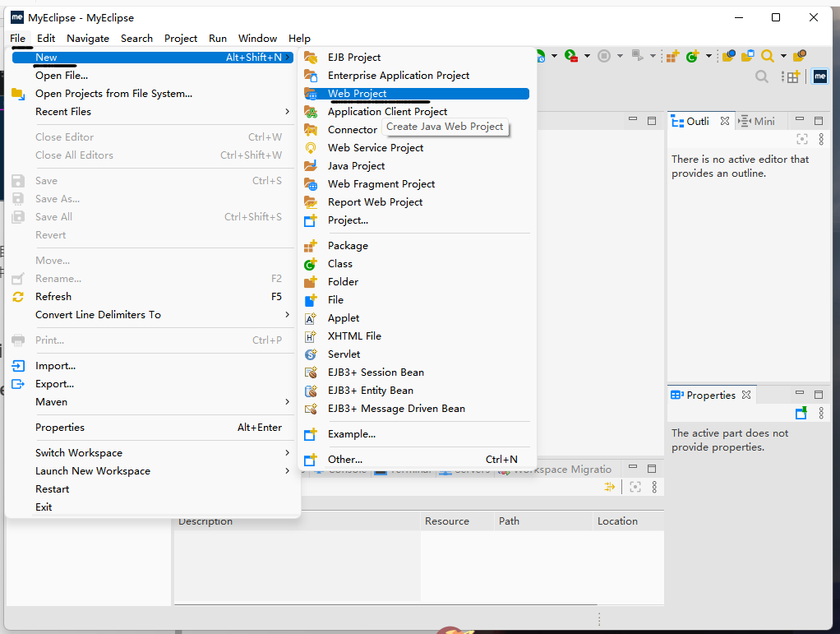The width and height of the screenshot is (840, 634).
Task: Expand the New Java Class dropdown arrow
Action: pyautogui.click(x=708, y=56)
